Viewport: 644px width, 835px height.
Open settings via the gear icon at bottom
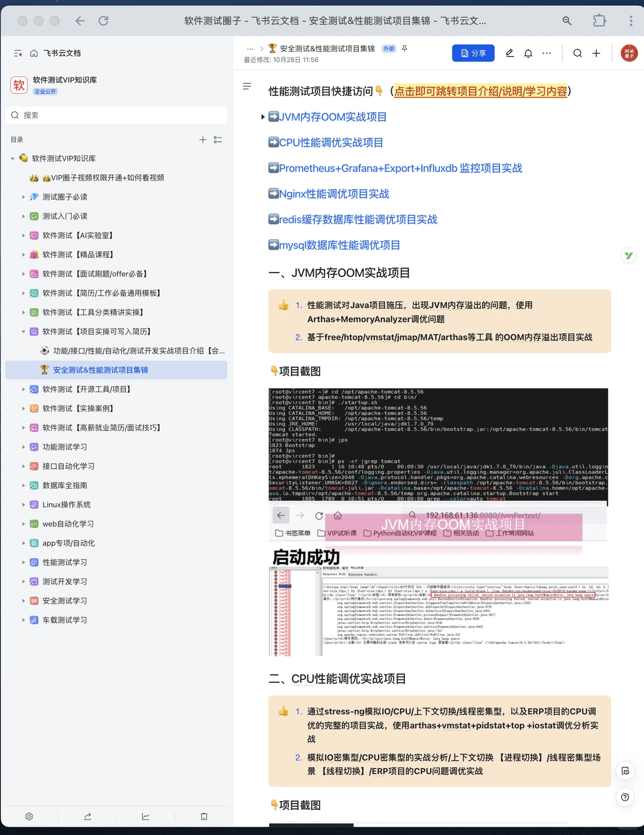click(29, 816)
